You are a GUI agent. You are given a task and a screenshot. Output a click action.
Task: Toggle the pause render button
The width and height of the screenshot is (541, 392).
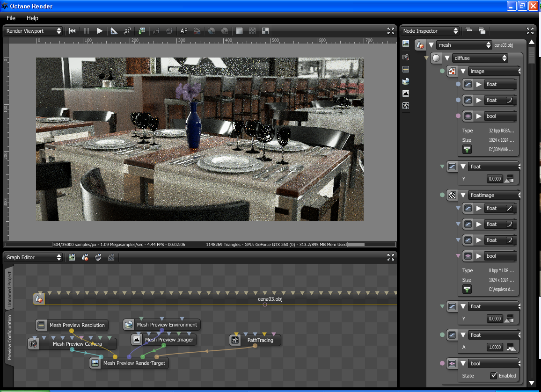point(86,31)
